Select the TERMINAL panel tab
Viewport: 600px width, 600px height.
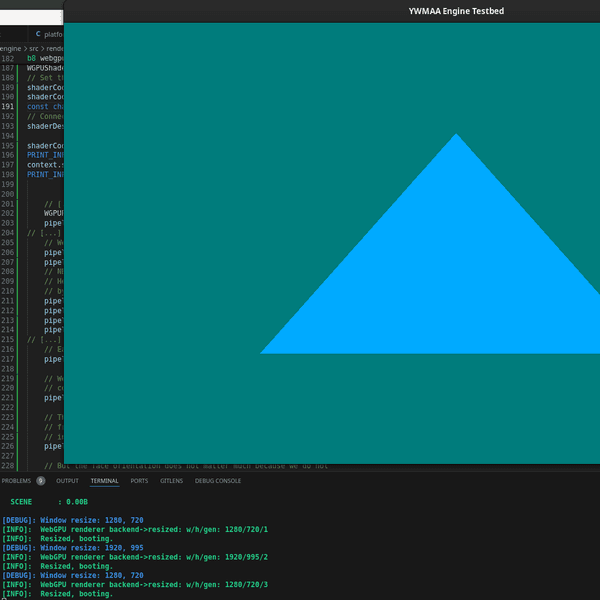point(105,481)
